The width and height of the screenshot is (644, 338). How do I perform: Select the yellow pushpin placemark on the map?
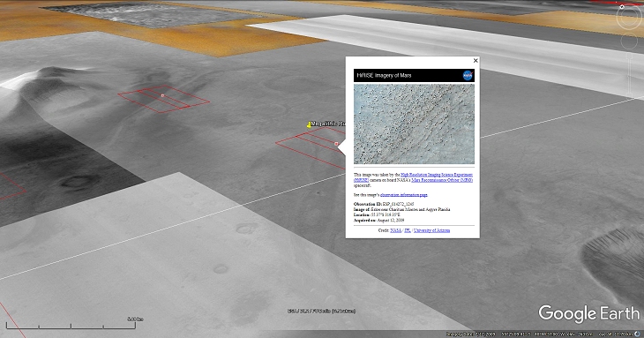309,124
